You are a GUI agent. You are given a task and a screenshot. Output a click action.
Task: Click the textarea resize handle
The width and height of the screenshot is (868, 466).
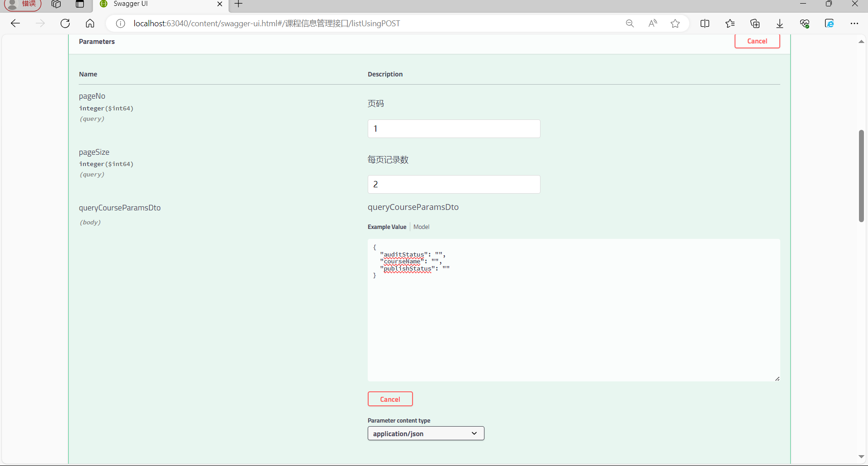[777, 379]
